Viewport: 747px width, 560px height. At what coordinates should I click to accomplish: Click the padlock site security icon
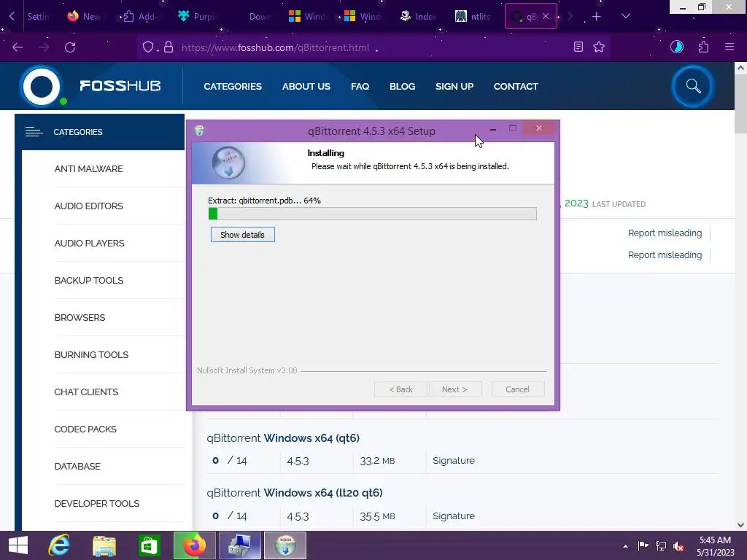pyautogui.click(x=169, y=47)
